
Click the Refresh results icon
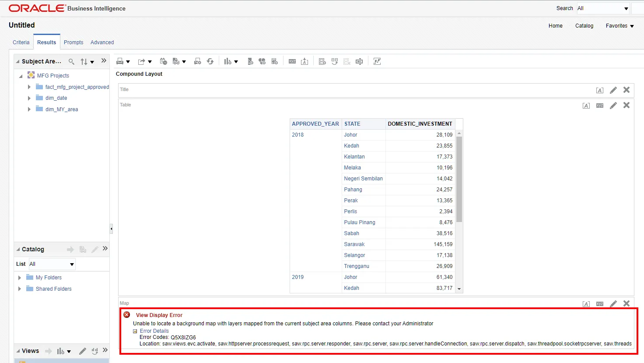point(210,62)
